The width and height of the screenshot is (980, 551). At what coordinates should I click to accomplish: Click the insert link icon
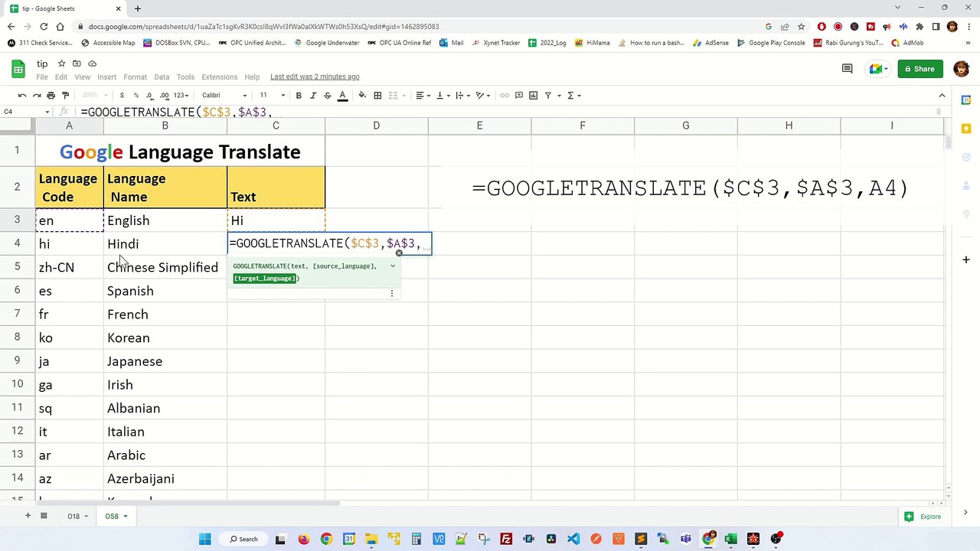505,96
